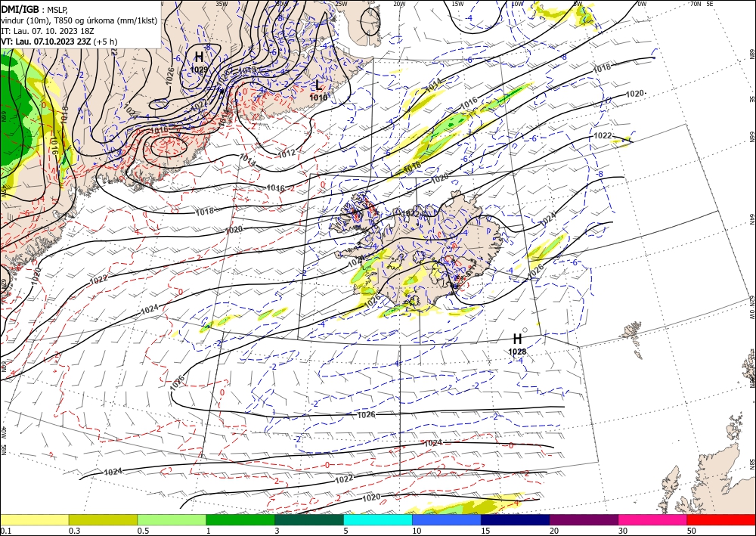Screen dimensions: 756x536
Task: Click the dark green 3 mm legend swatch
Action: 309,519
